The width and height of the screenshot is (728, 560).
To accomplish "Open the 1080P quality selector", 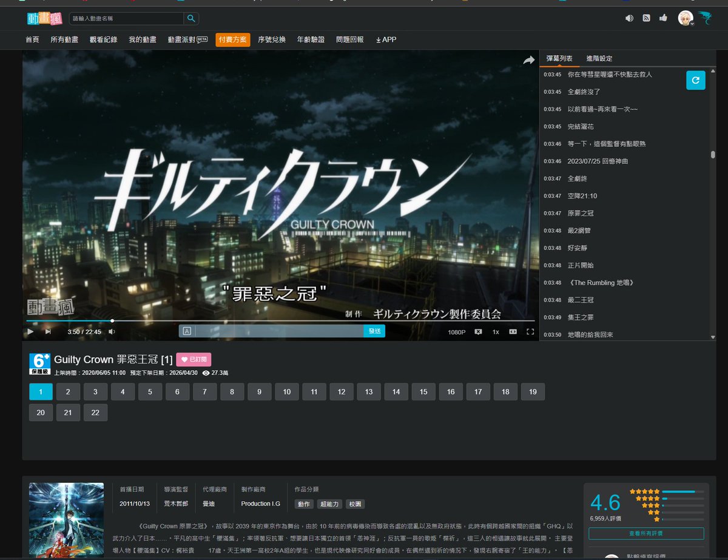I will pos(456,332).
